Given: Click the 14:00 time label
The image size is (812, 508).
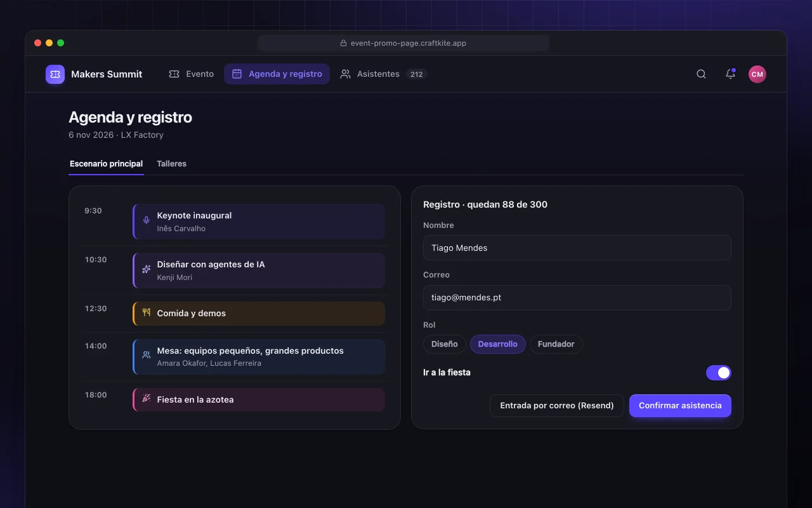Looking at the screenshot, I should 96,346.
